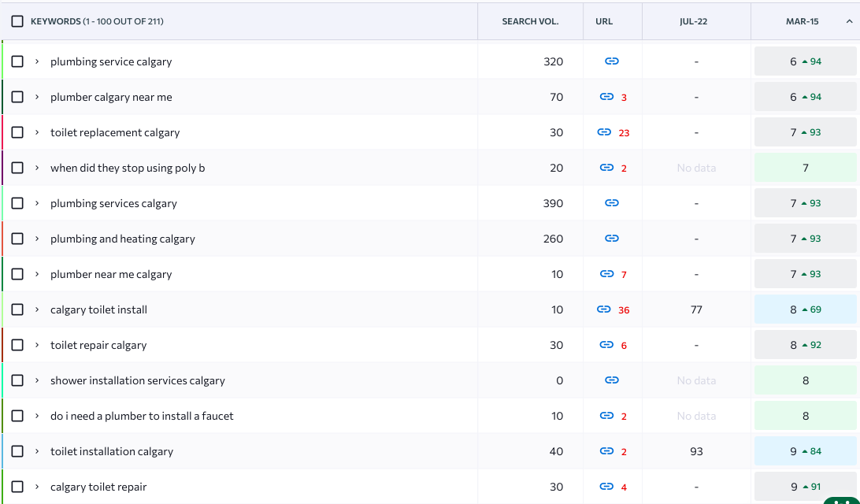
Task: Click link icon in plumber calgary near me row
Action: coord(606,97)
